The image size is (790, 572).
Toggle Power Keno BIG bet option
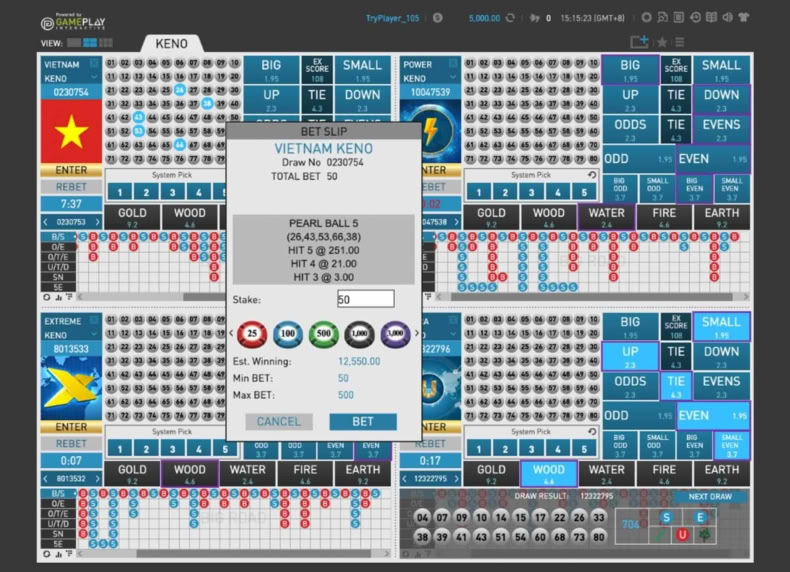tap(630, 70)
